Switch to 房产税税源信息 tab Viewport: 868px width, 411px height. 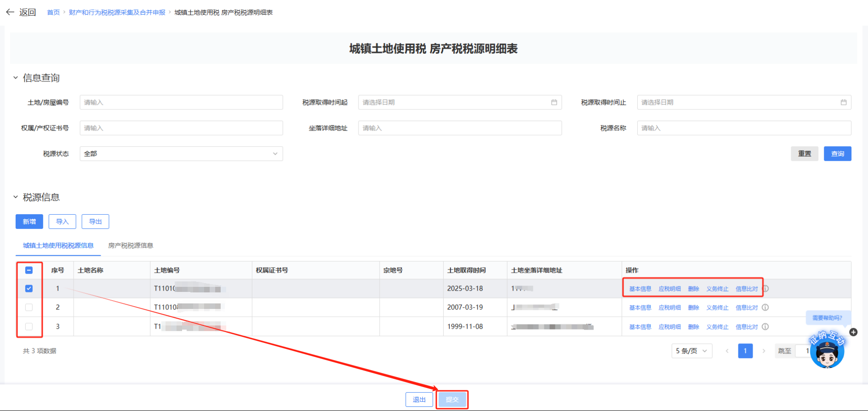coord(131,245)
